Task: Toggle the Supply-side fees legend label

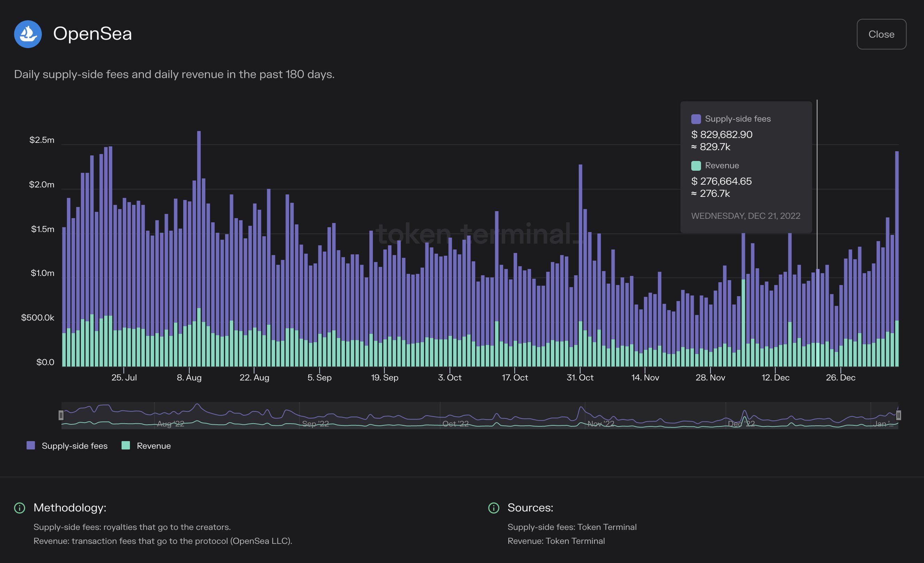Action: point(75,446)
